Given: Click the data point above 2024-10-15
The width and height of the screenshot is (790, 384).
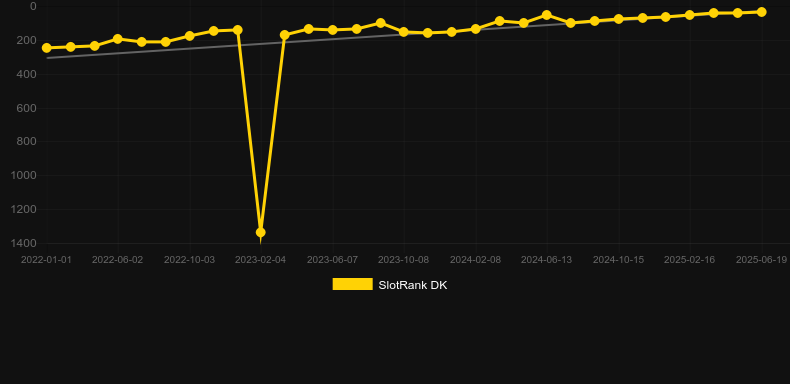Looking at the screenshot, I should click(x=619, y=19).
